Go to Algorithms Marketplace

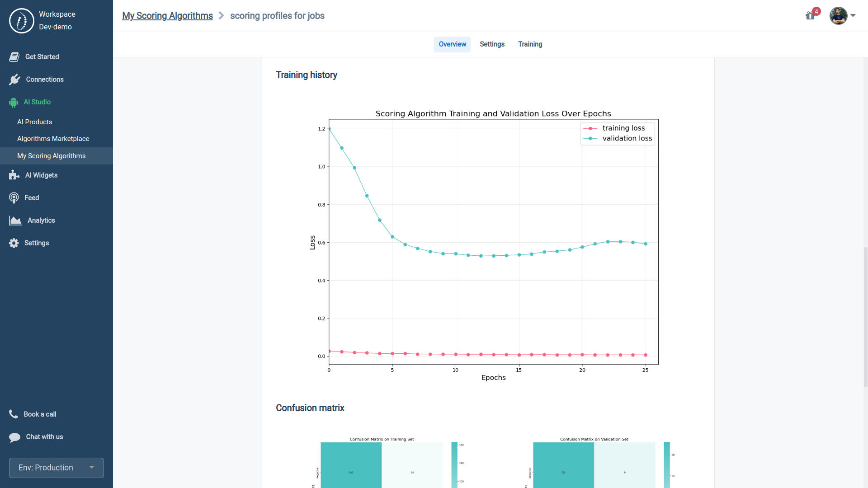click(53, 139)
